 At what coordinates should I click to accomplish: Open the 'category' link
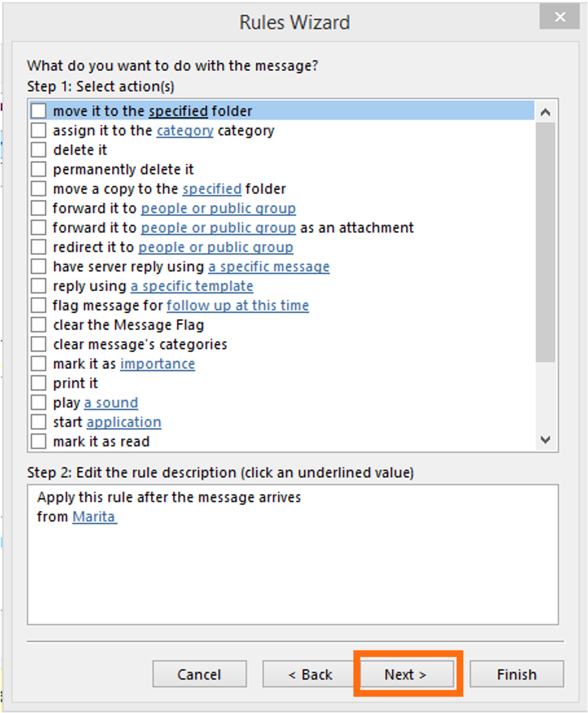pos(185,131)
